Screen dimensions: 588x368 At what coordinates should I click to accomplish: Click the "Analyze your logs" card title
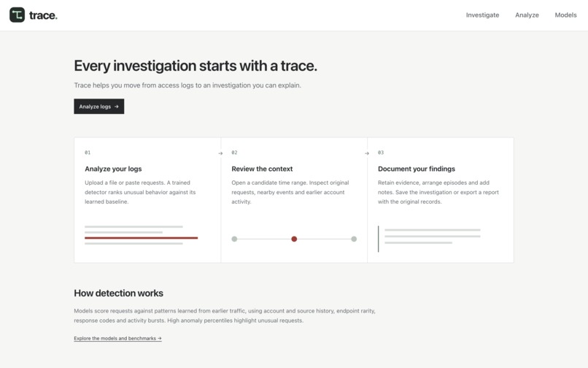(x=113, y=169)
